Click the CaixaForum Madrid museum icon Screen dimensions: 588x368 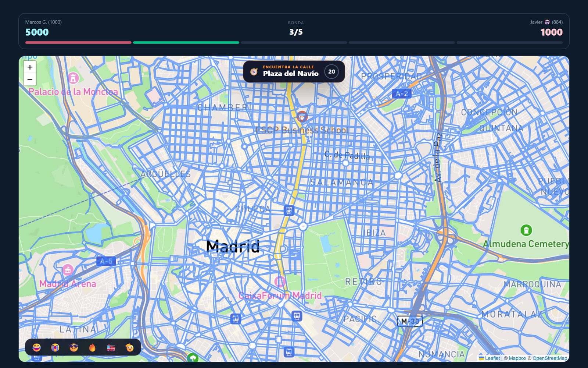click(280, 282)
